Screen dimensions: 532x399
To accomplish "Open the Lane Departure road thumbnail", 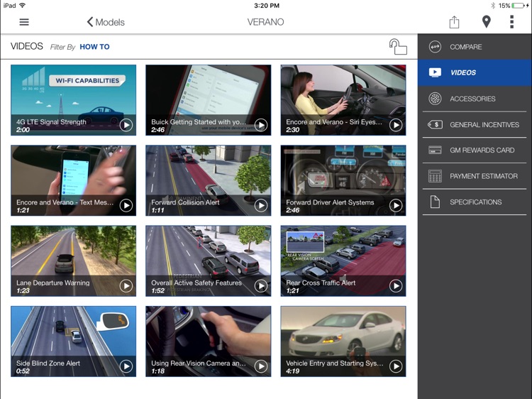I will coord(73,261).
